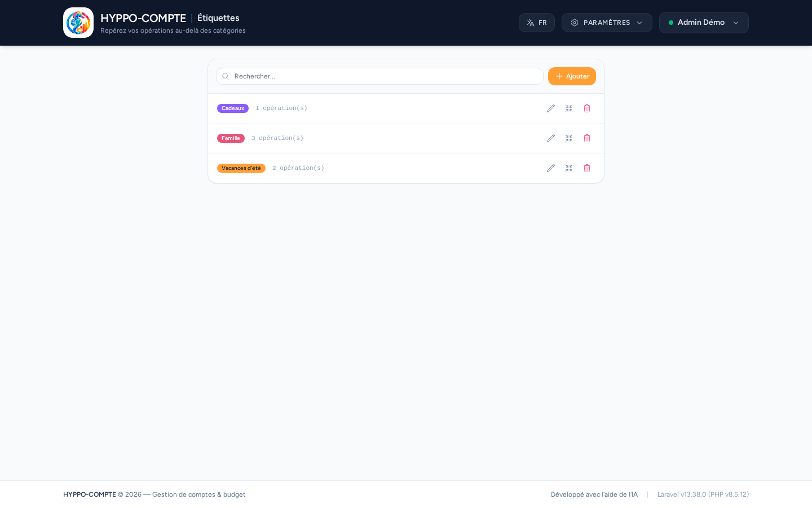Focus the Rechercher search field

[x=379, y=76]
